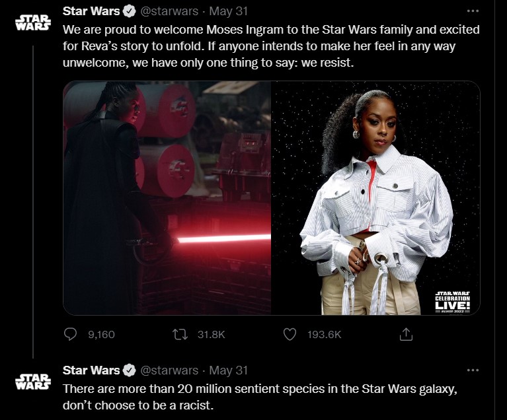
Task: Click the 31.8K retweets count
Action: pos(211,334)
